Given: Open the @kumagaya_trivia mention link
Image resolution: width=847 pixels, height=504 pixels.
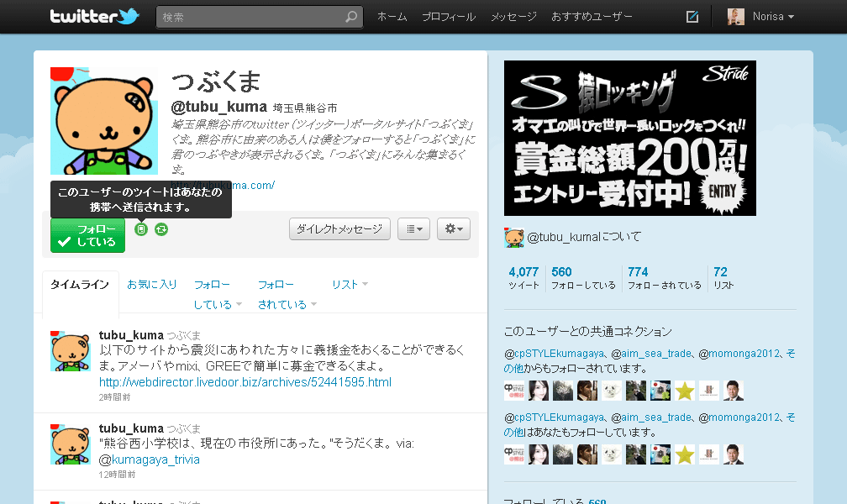Looking at the screenshot, I should coord(149,459).
